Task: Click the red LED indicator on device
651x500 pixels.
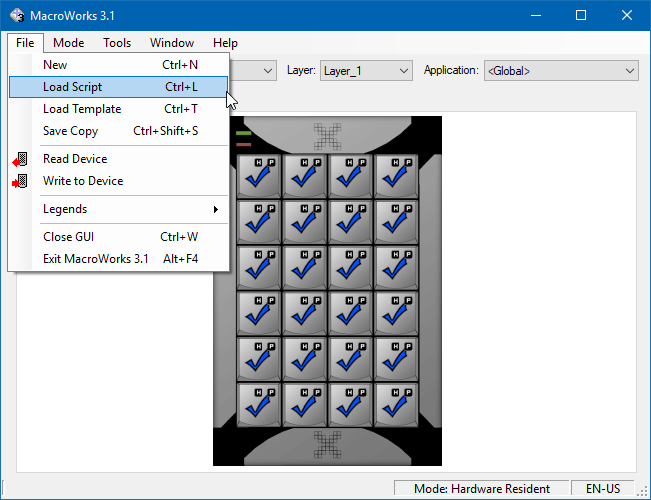Action: click(x=244, y=145)
